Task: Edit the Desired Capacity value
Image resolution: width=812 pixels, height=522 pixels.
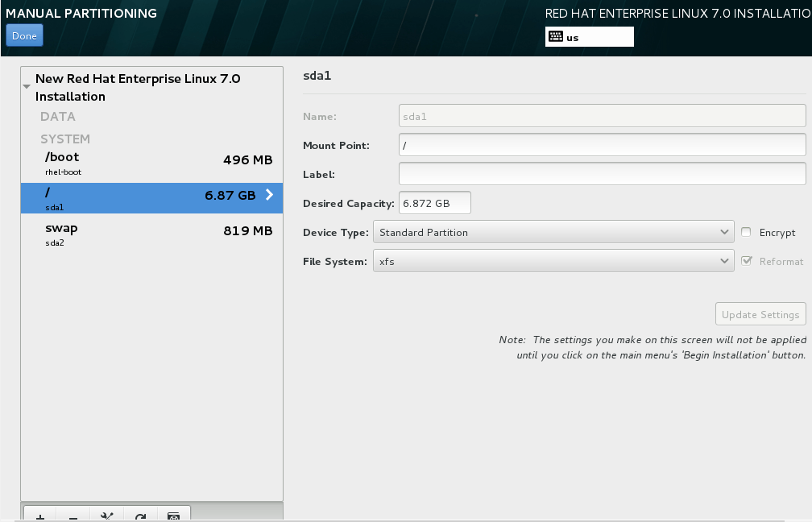Action: click(x=434, y=203)
